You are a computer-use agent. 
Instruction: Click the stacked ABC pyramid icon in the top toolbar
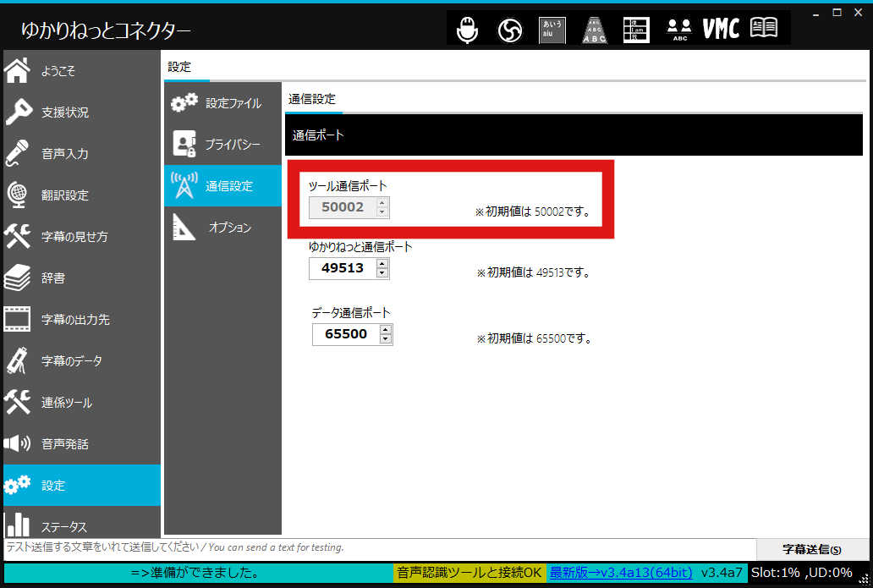(x=595, y=30)
